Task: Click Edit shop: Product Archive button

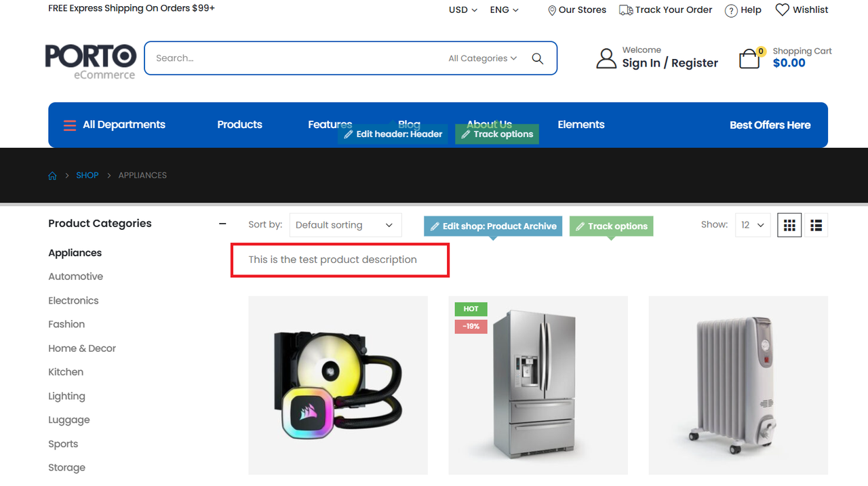Action: click(493, 226)
